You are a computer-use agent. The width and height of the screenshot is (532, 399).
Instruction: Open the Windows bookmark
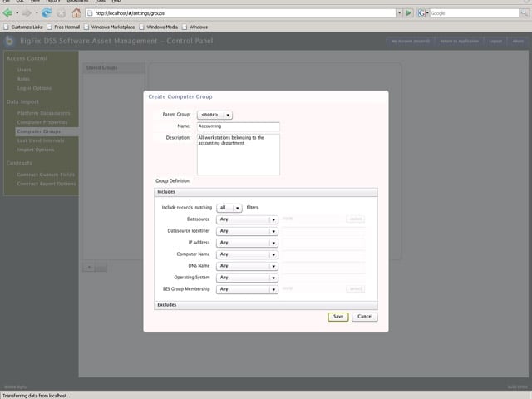point(195,27)
